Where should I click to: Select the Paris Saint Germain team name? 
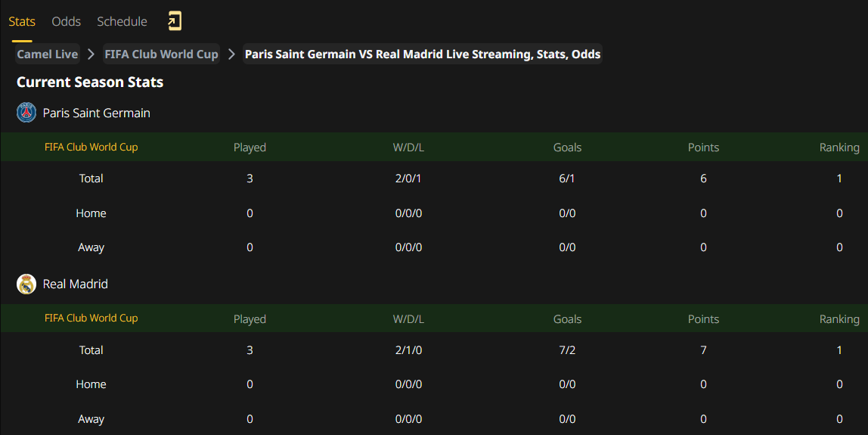(x=96, y=113)
